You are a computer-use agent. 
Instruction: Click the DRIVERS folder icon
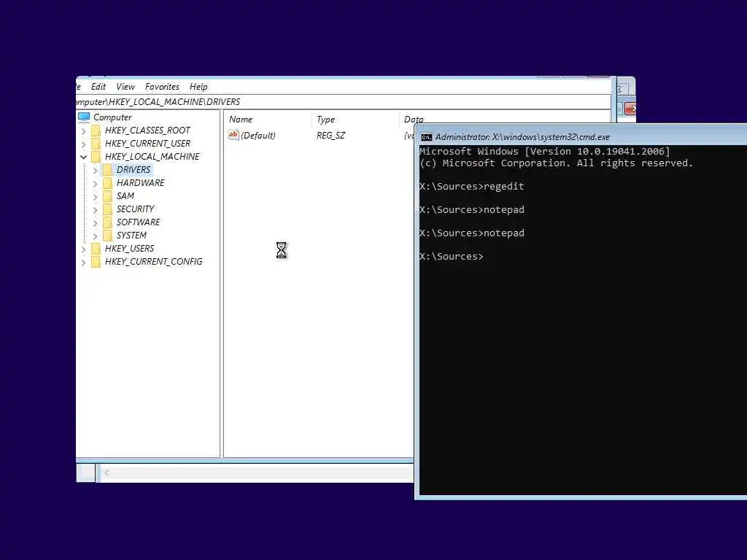107,169
